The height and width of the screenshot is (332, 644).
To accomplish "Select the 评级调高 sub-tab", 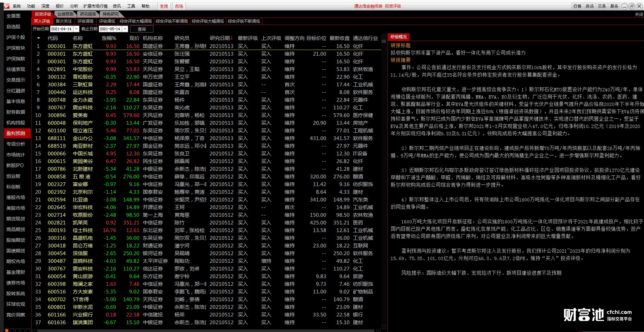I will [x=85, y=21].
